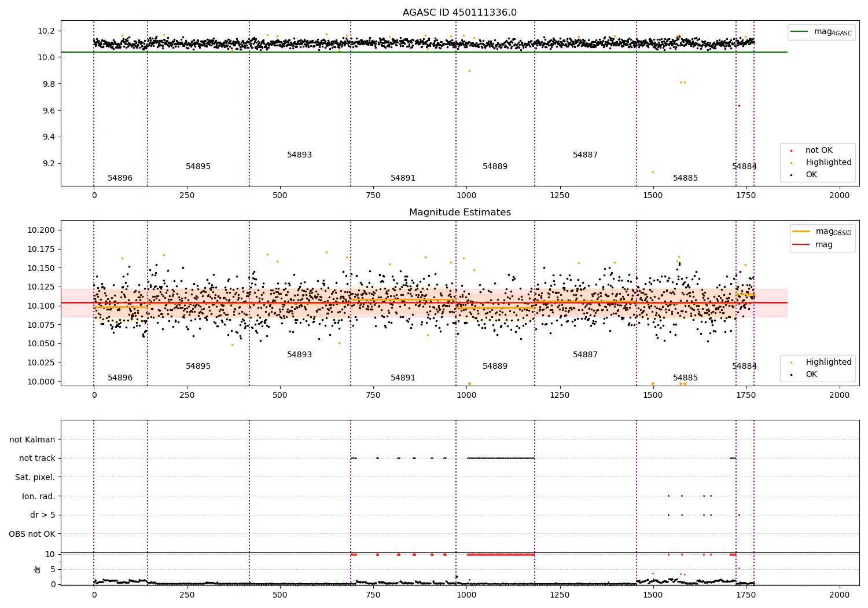Click OBSID label 54896 in Magnitude Estimates panel

pos(120,378)
